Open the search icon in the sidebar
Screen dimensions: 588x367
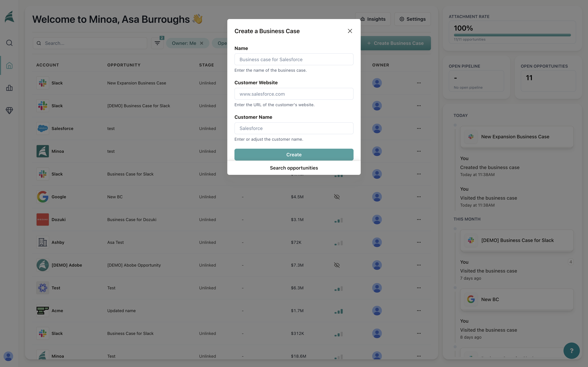click(x=9, y=43)
